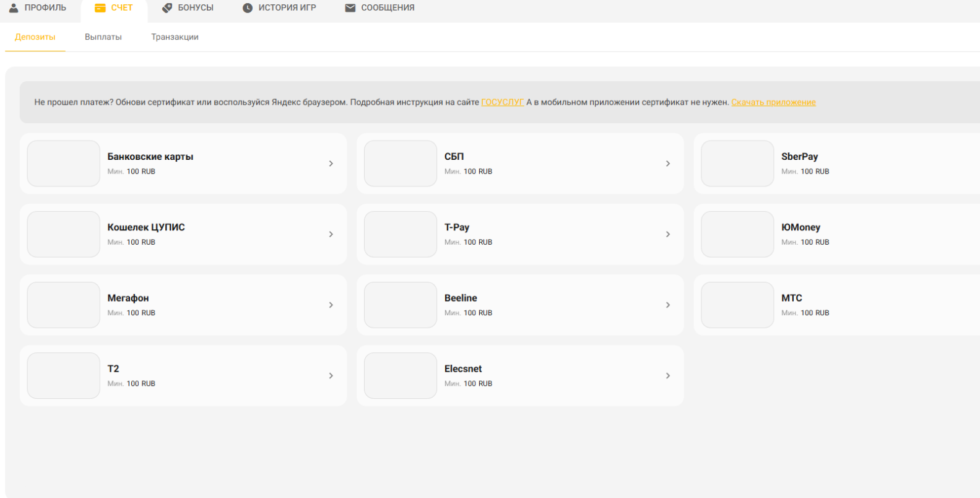Open the chevron on Кошелек ЦУПИС row

[331, 234]
